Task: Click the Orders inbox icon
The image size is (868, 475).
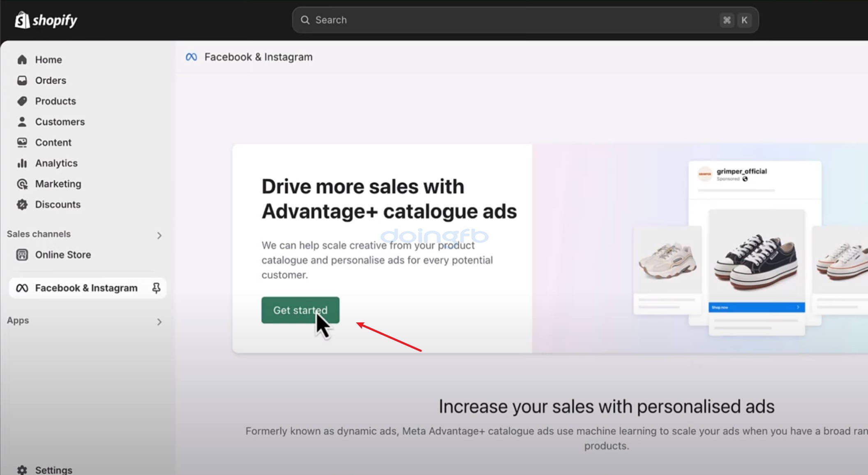Action: 22,80
